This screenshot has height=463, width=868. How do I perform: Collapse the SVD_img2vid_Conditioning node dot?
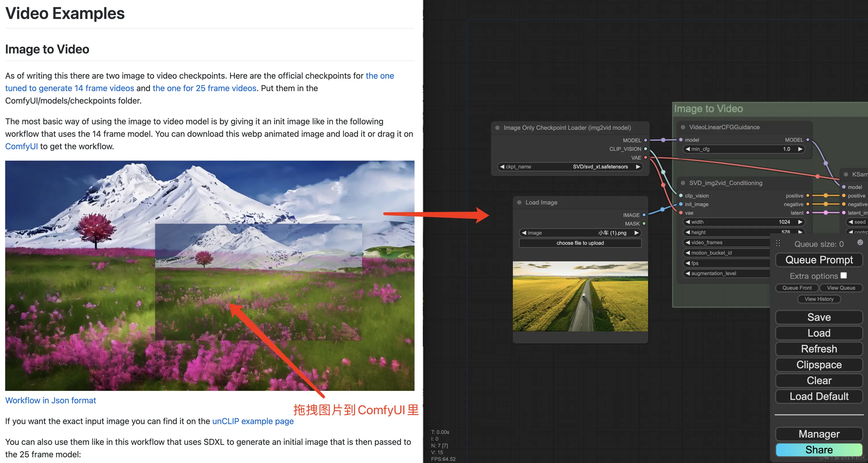point(683,183)
